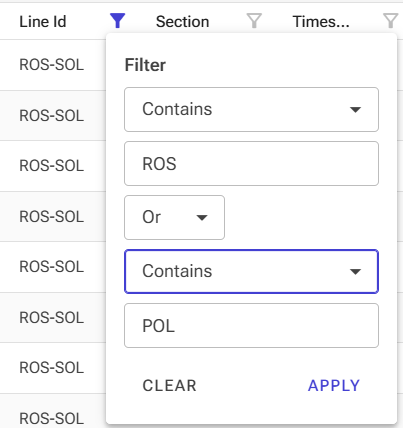Focus the filter text field containing POL
Viewport: 403px width, 428px height.
coord(251,326)
